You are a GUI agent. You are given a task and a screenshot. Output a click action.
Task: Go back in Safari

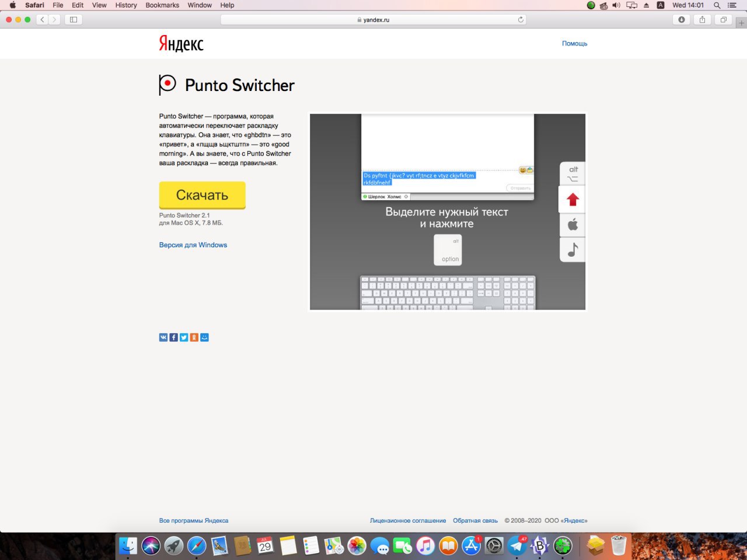click(x=43, y=19)
